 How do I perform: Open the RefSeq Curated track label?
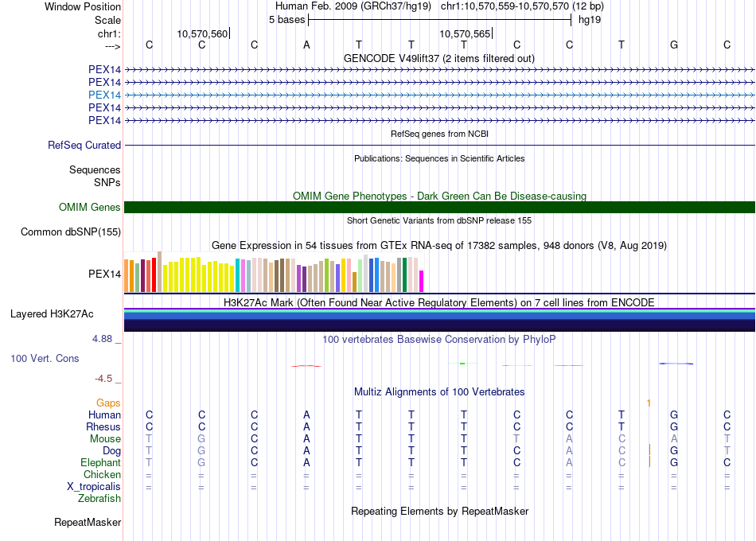[x=84, y=145]
